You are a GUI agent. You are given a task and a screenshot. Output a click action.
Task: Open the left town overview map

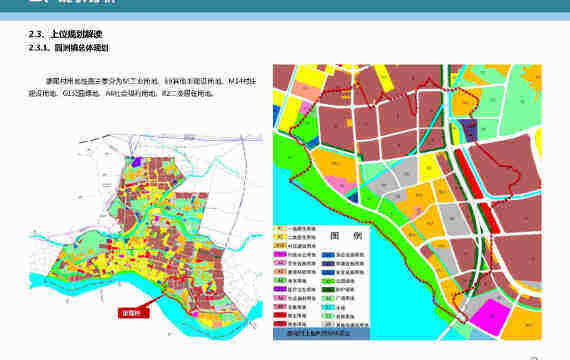pos(145,236)
